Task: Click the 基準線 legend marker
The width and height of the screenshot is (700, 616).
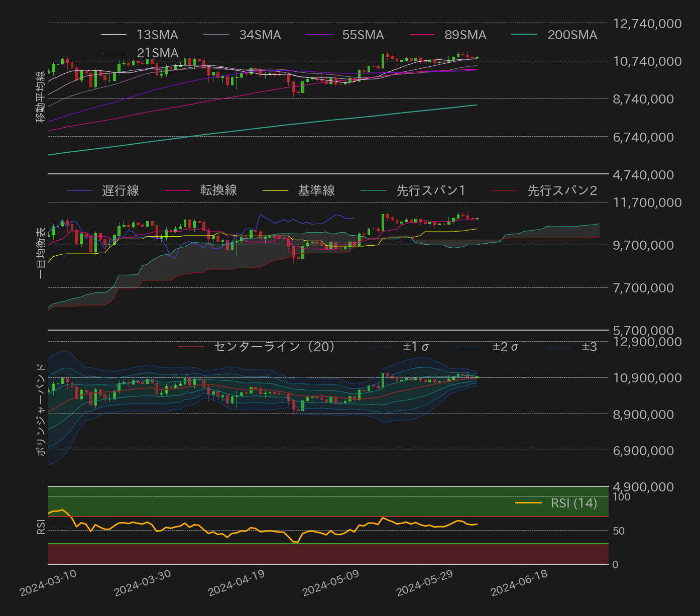Action: (277, 190)
